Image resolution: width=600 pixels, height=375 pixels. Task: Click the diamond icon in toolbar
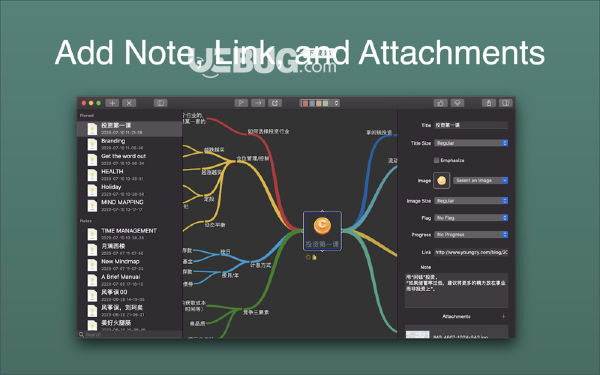pyautogui.click(x=457, y=103)
